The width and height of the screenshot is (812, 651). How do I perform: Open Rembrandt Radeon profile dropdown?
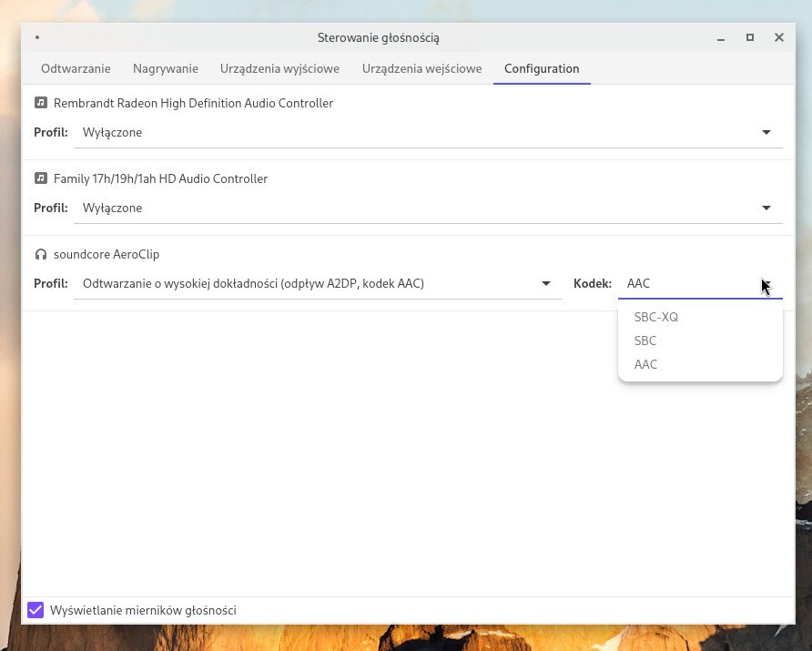(428, 133)
